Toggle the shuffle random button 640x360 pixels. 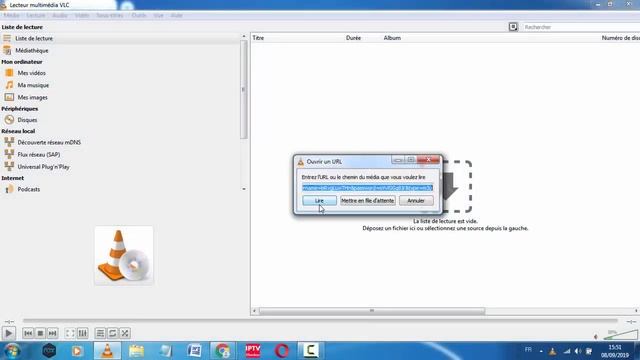125,333
